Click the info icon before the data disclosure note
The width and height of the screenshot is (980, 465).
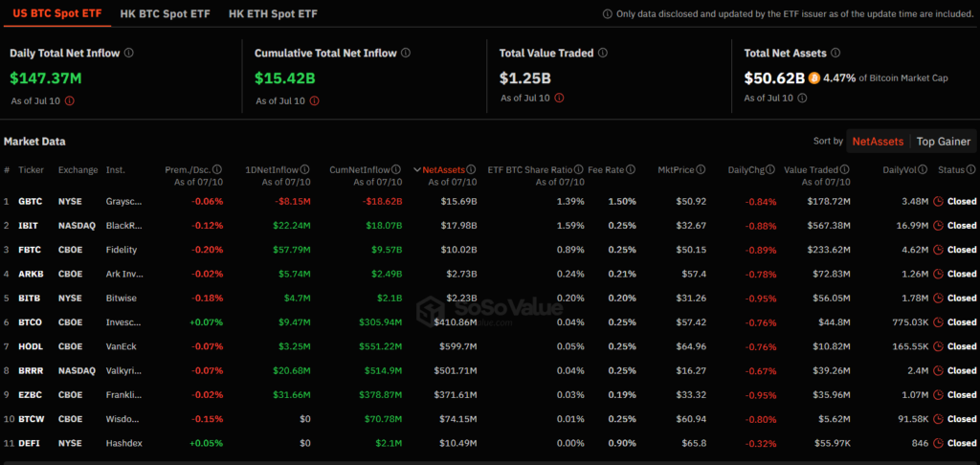[x=607, y=13]
